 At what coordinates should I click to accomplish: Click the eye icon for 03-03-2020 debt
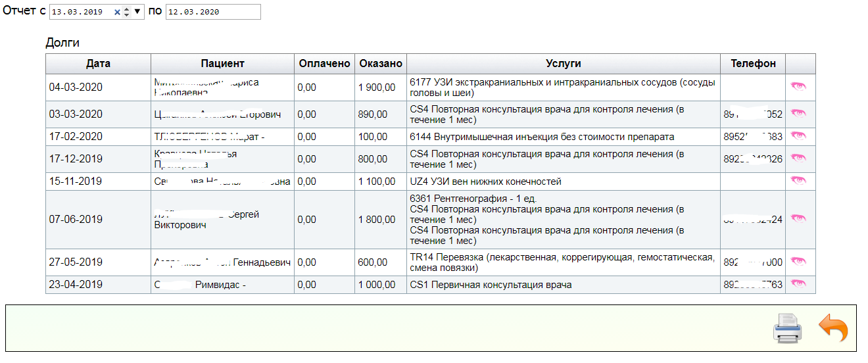tap(798, 114)
